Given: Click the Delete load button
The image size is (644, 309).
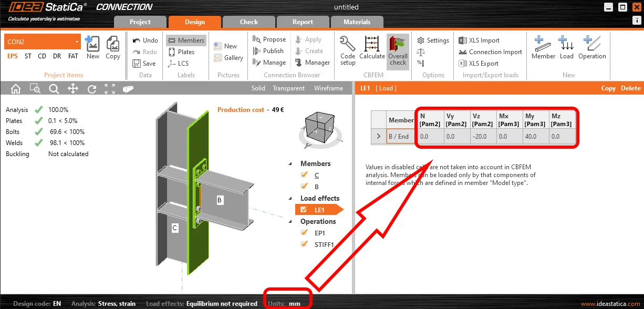Looking at the screenshot, I should [x=631, y=88].
